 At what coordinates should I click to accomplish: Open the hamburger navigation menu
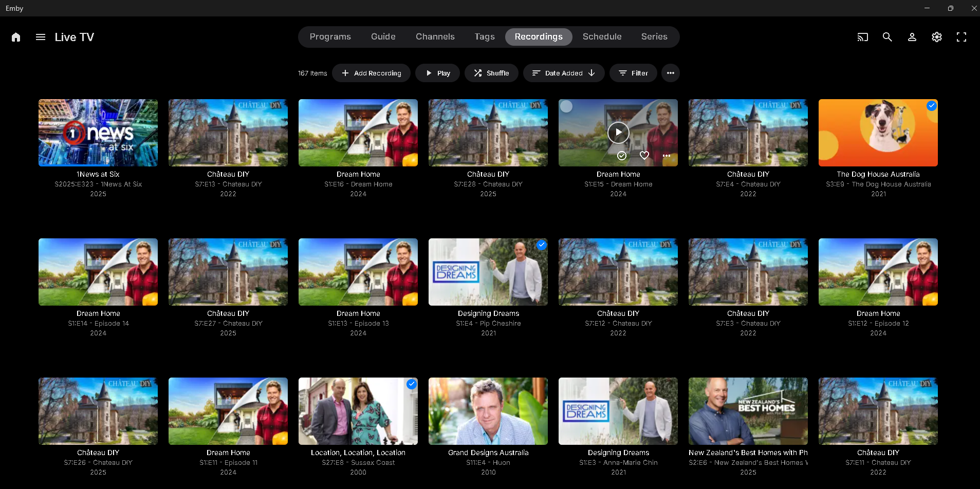[41, 37]
